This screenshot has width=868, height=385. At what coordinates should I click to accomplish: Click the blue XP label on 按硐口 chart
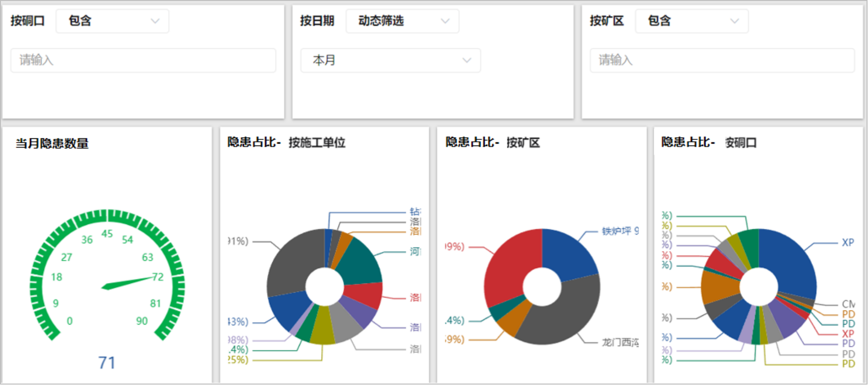[x=848, y=242]
